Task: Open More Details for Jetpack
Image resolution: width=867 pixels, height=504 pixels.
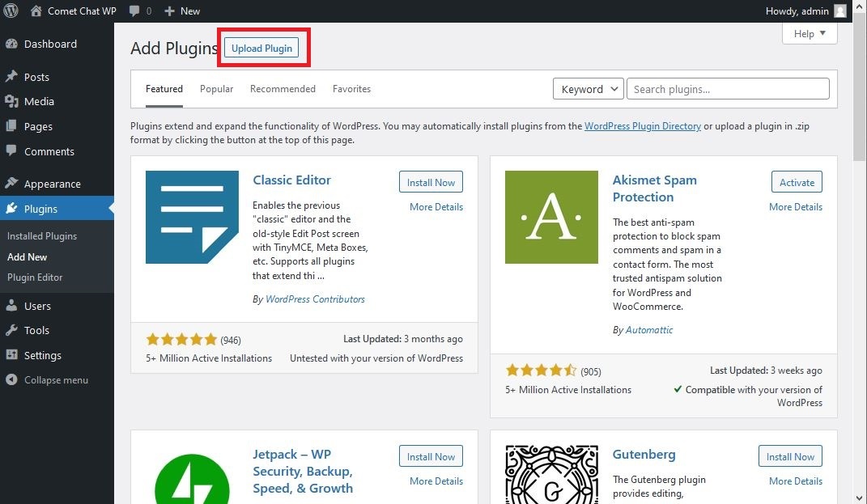Action: pyautogui.click(x=436, y=481)
